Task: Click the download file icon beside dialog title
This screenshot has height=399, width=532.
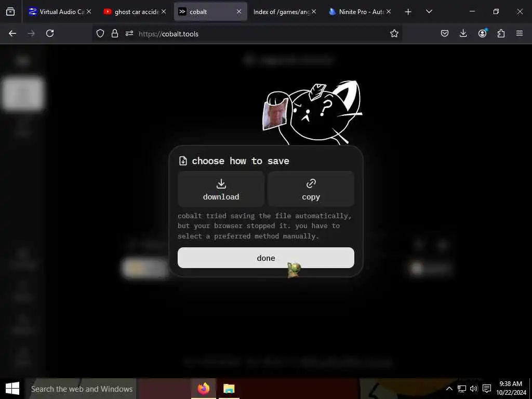Action: (183, 161)
